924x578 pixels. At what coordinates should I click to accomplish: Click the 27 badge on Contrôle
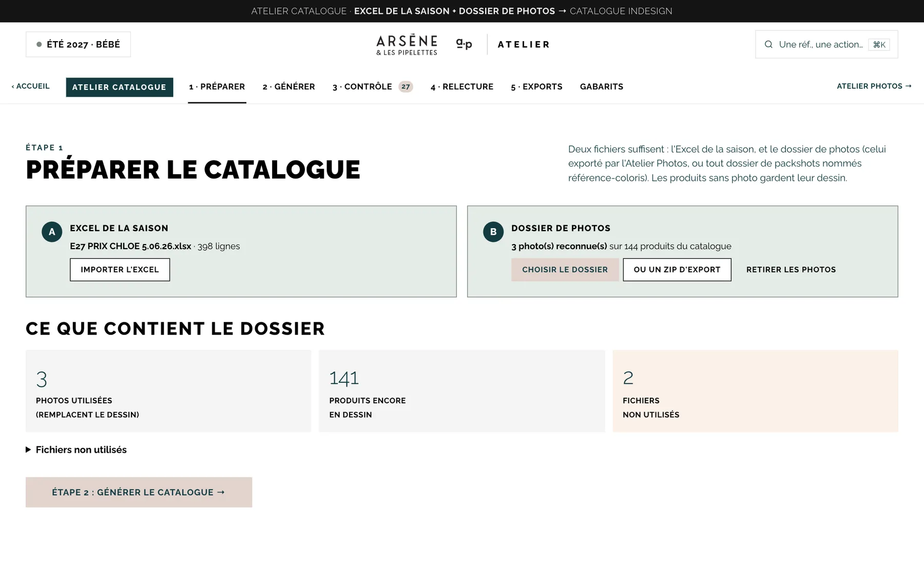[406, 87]
